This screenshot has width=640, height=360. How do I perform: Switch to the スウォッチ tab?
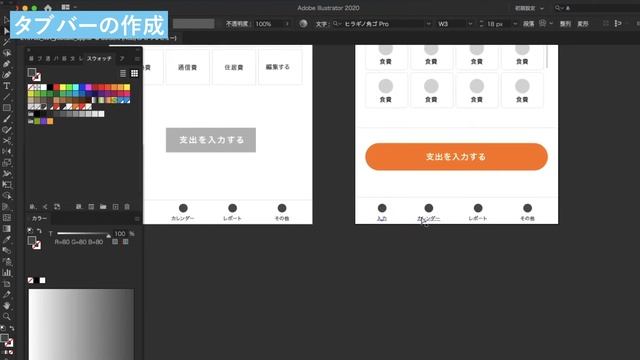(x=99, y=59)
